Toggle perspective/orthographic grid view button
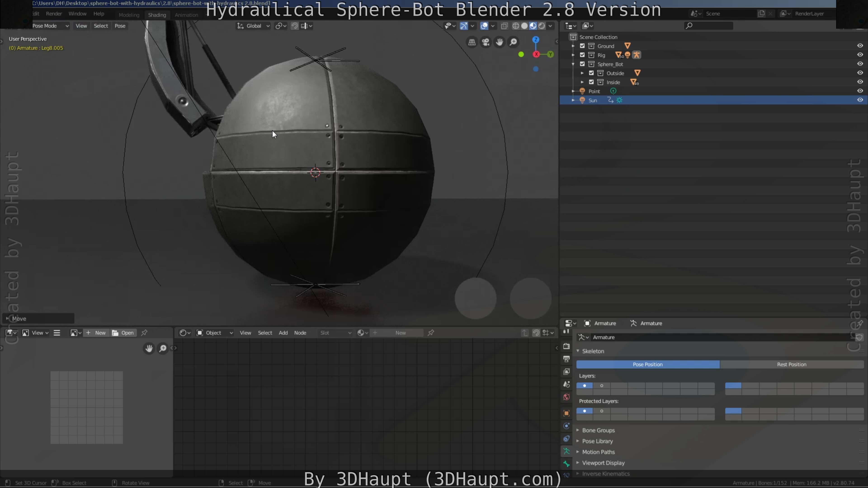868x488 pixels. click(472, 42)
